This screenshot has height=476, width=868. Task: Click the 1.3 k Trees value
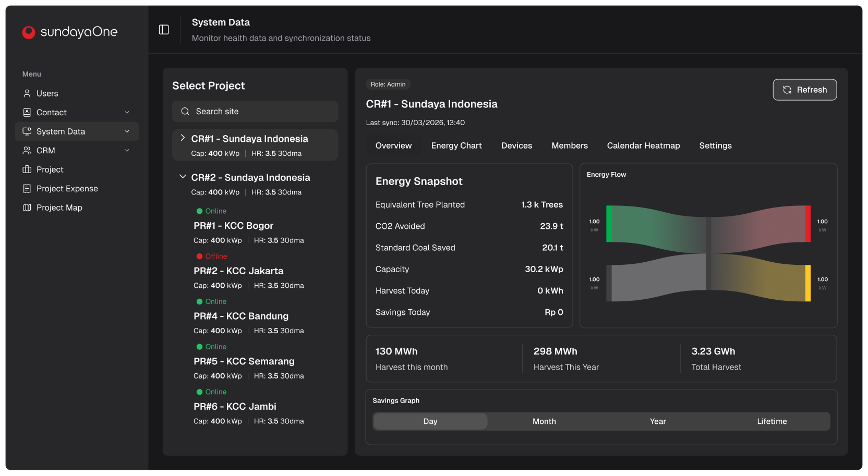(542, 205)
